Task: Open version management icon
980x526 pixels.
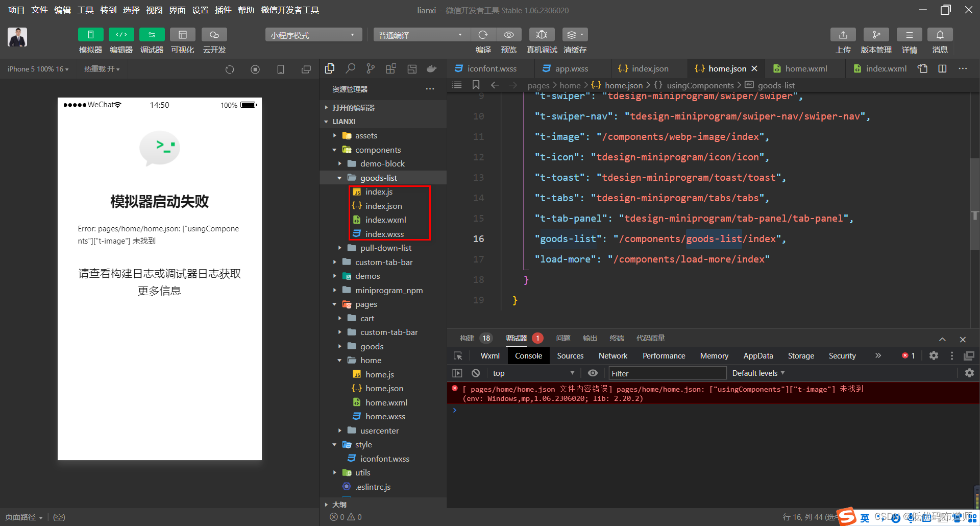Action: (876, 35)
